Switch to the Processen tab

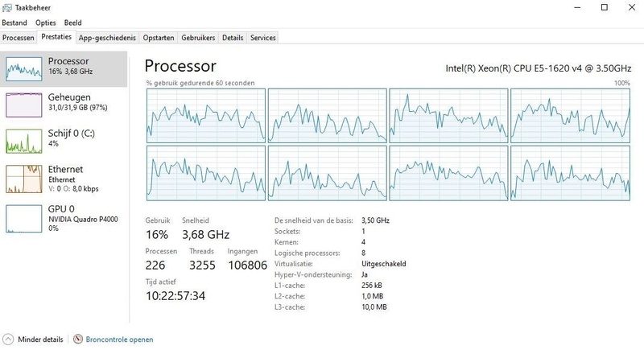[19, 37]
